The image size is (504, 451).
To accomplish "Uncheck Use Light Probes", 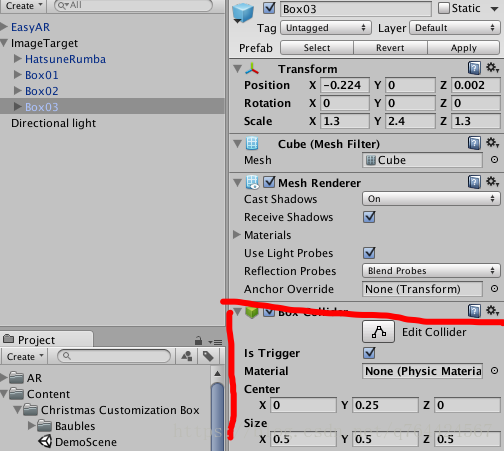I will [x=369, y=253].
